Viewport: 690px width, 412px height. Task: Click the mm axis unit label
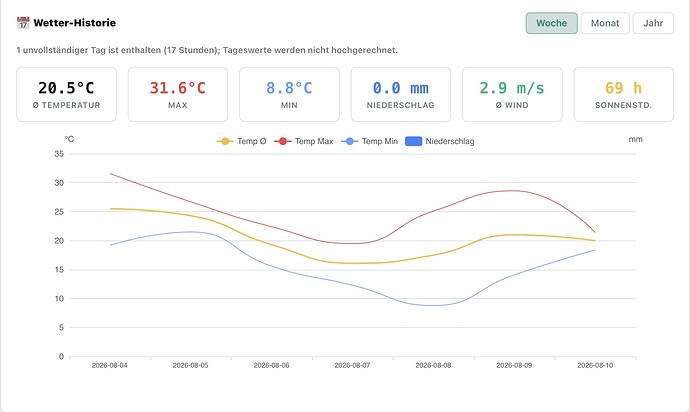point(635,139)
